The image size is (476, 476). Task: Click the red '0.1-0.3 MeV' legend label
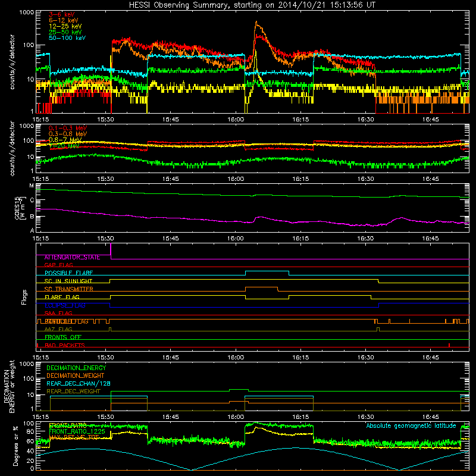click(x=68, y=128)
